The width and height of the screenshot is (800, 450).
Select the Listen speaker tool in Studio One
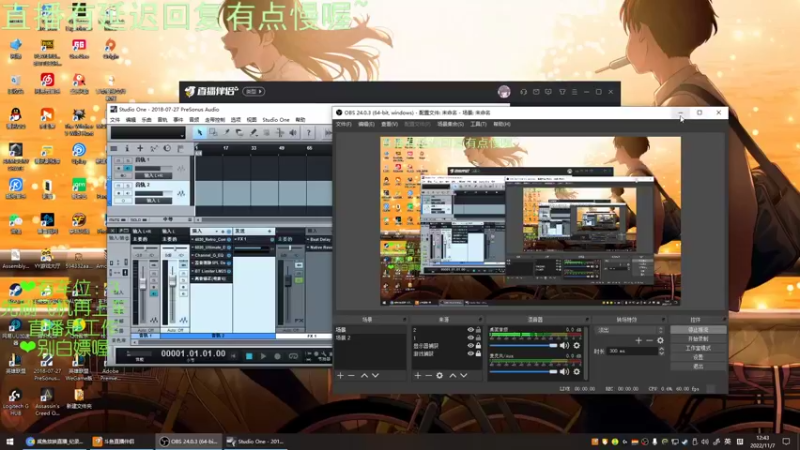293,133
